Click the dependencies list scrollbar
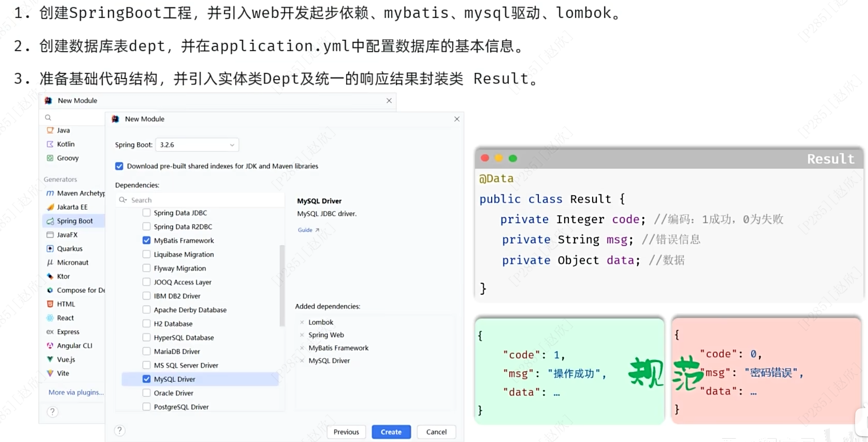This screenshot has width=868, height=442. click(x=282, y=285)
